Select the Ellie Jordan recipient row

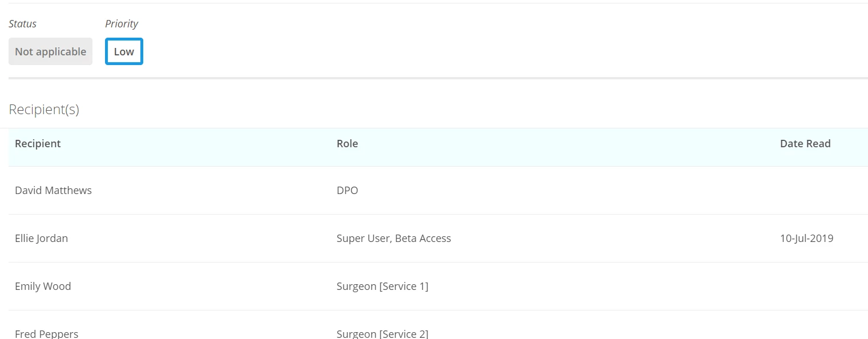click(438, 239)
